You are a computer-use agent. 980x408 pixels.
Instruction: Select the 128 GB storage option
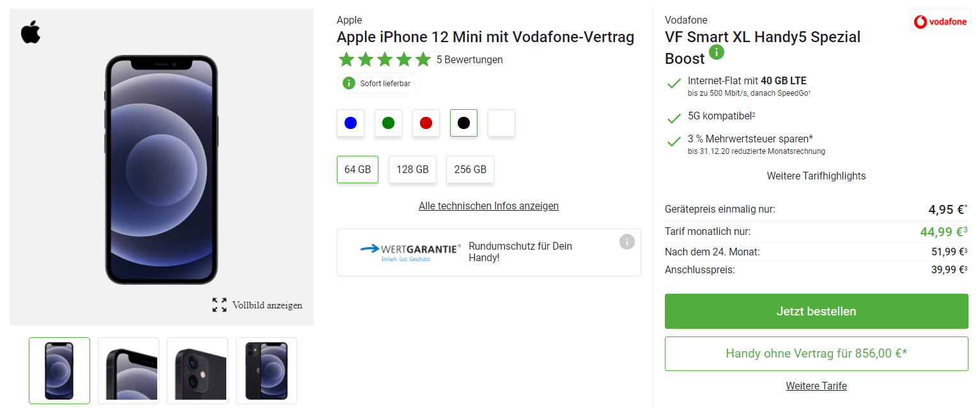pos(412,169)
